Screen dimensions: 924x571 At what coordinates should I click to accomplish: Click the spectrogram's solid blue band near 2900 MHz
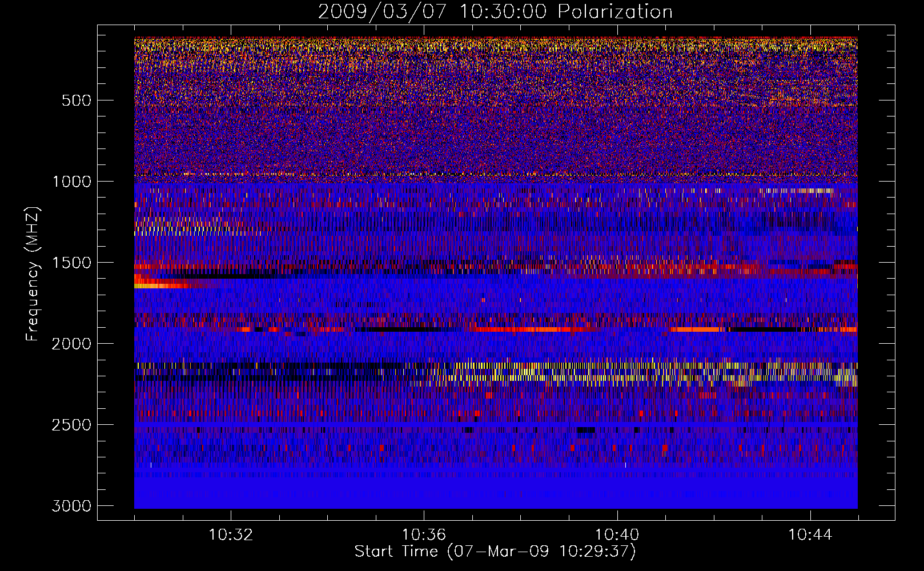pyautogui.click(x=496, y=492)
